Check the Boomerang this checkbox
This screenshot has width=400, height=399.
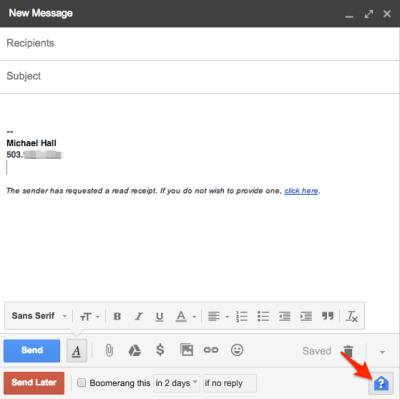(x=81, y=383)
